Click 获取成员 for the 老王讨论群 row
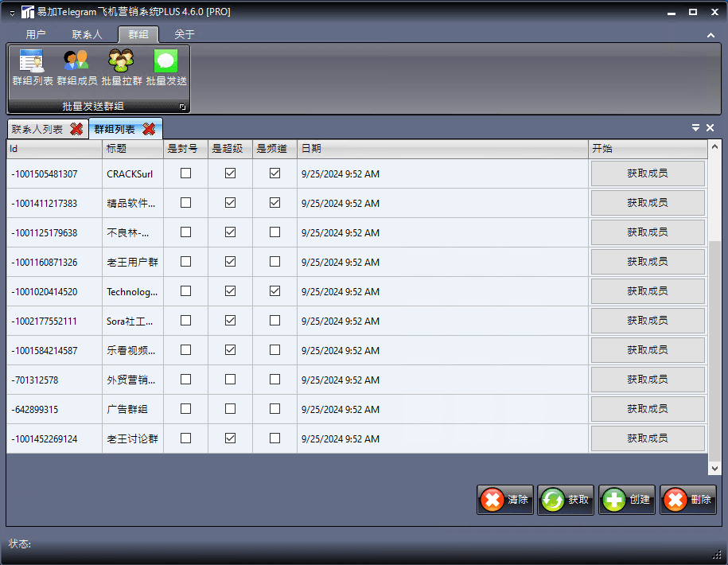 648,438
